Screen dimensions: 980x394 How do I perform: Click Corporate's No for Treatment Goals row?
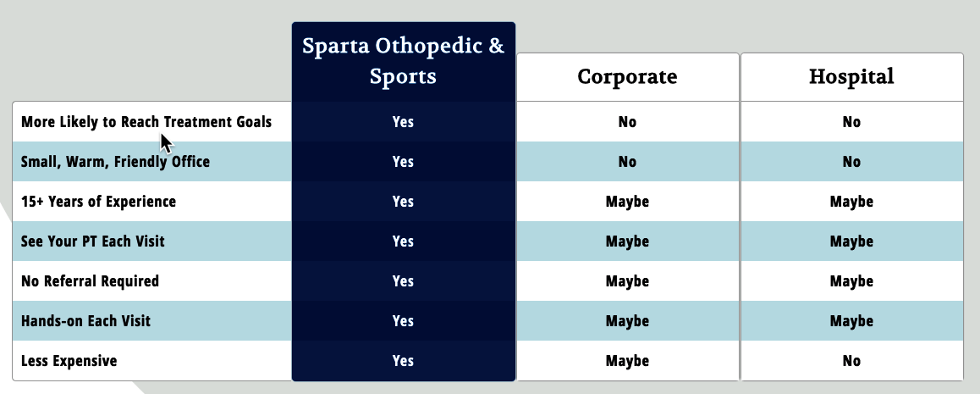pyautogui.click(x=627, y=122)
